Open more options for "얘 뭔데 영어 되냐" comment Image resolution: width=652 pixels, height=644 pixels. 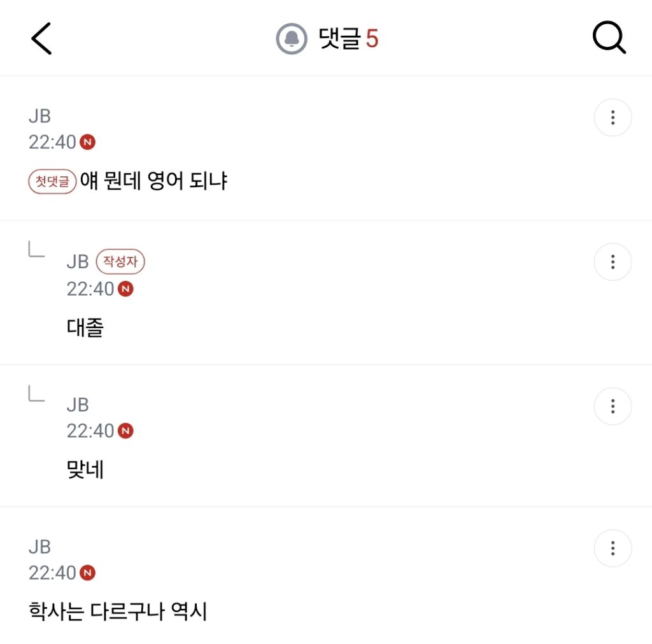613,118
